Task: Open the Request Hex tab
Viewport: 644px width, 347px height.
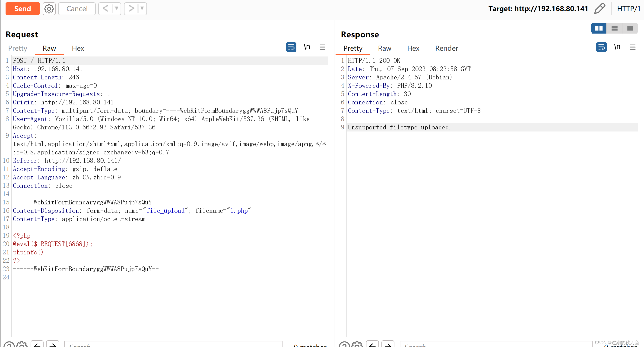Action: point(78,48)
